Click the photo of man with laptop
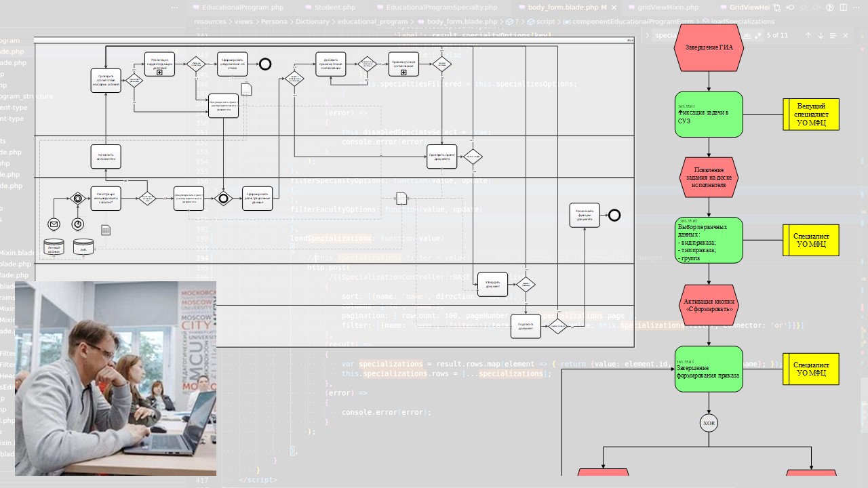The width and height of the screenshot is (868, 488). click(115, 378)
